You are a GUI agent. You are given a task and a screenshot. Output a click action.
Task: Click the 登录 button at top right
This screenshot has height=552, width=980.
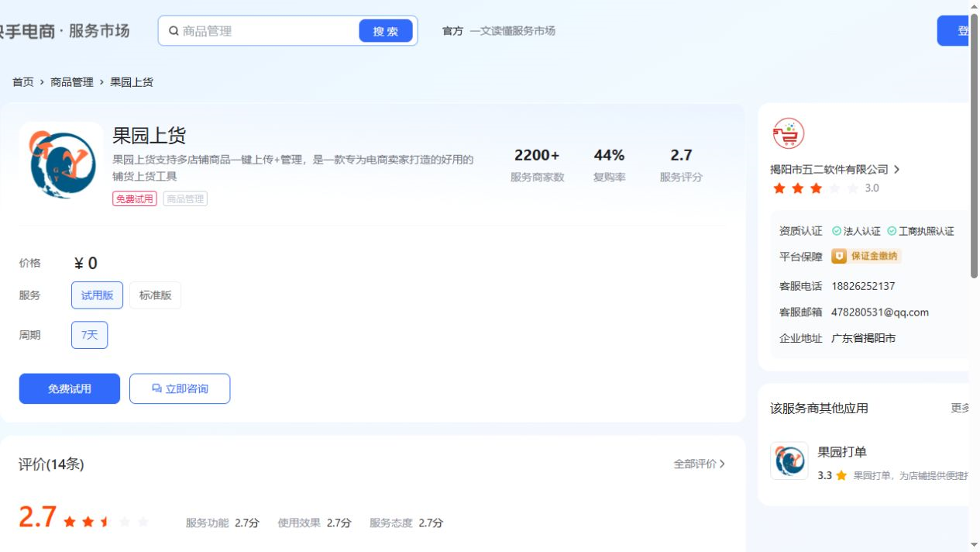pos(953,31)
